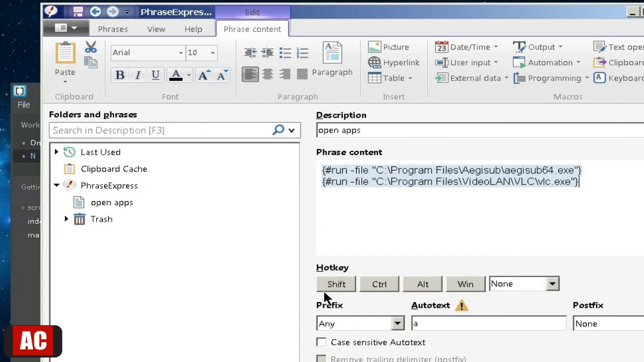Apply numbered list formatting
The width and height of the screenshot is (644, 362).
pyautogui.click(x=302, y=53)
